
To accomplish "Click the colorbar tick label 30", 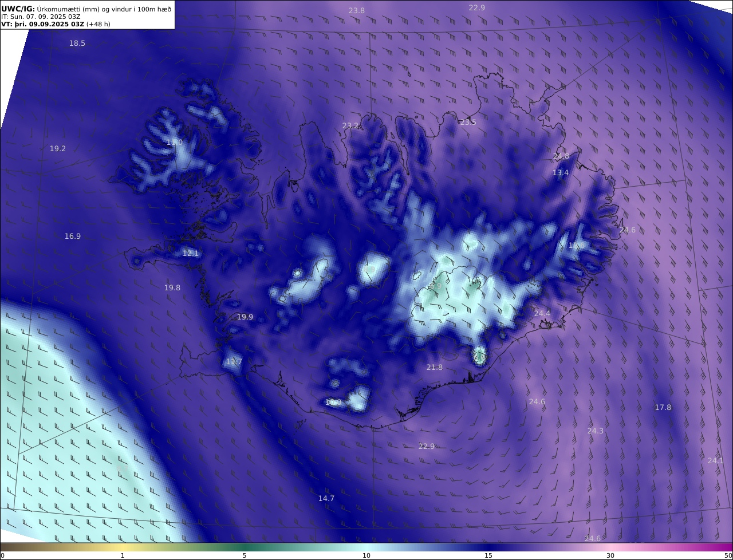I will click(610, 556).
